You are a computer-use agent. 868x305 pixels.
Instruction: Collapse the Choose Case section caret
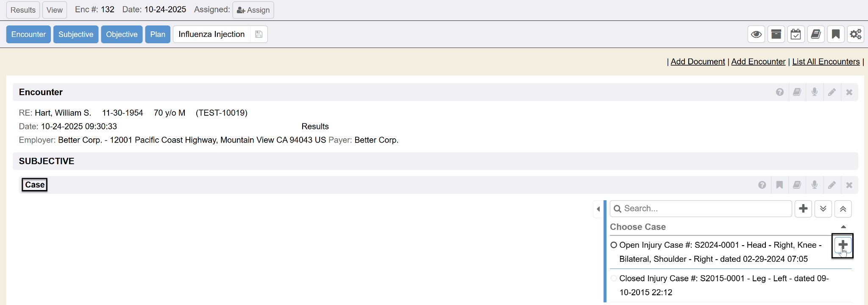843,227
